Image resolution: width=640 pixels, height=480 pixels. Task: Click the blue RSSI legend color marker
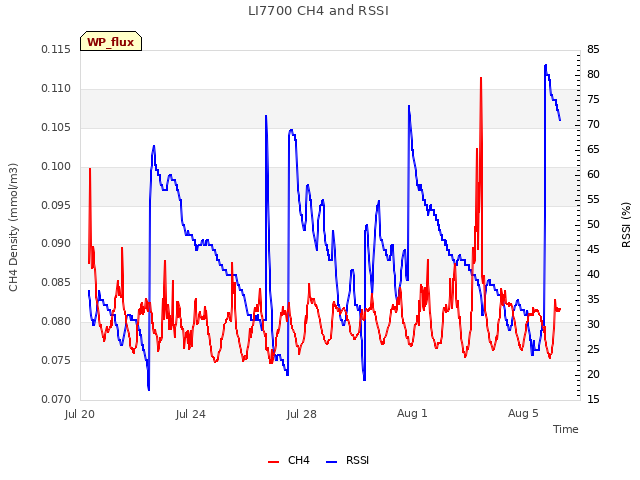[x=331, y=462]
